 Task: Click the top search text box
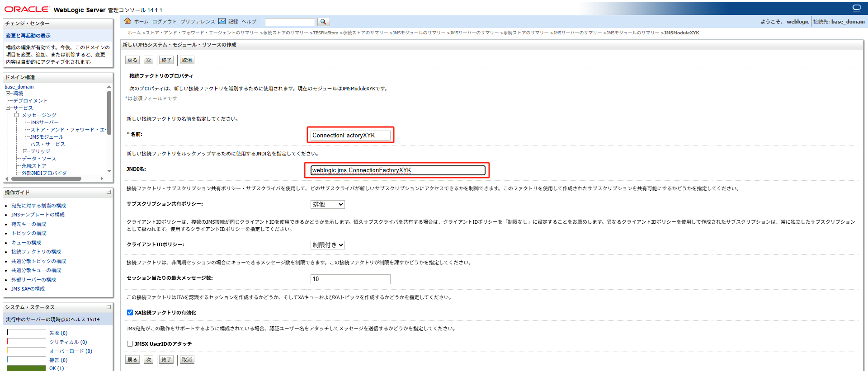tap(290, 22)
